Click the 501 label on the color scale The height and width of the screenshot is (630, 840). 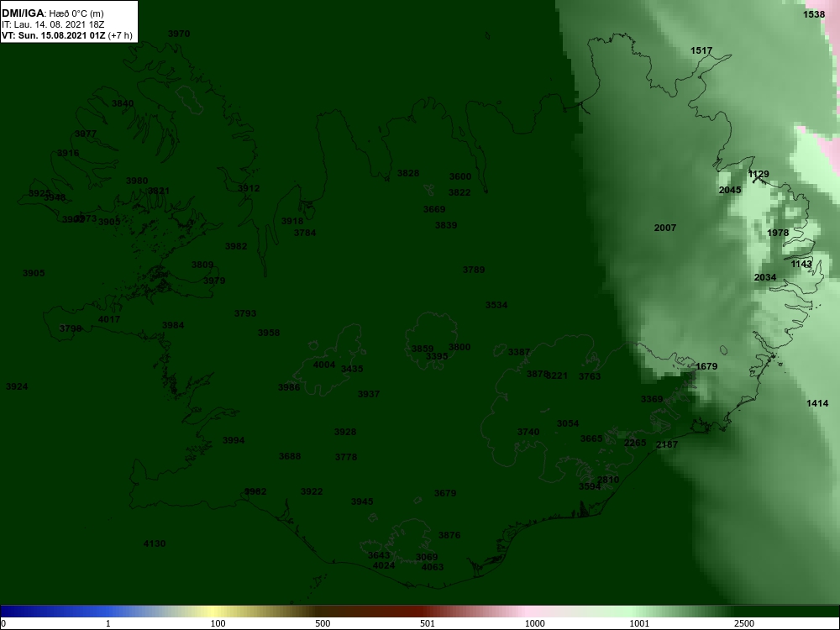point(428,623)
